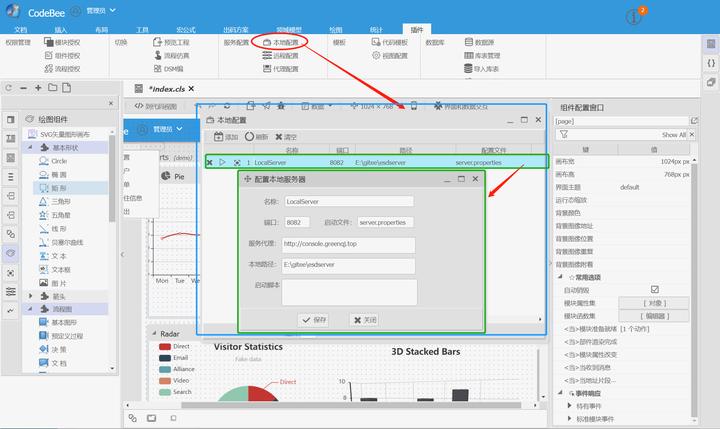The height and width of the screenshot is (429, 720).
Task: Start LocalServer with the play icon
Action: tap(222, 162)
